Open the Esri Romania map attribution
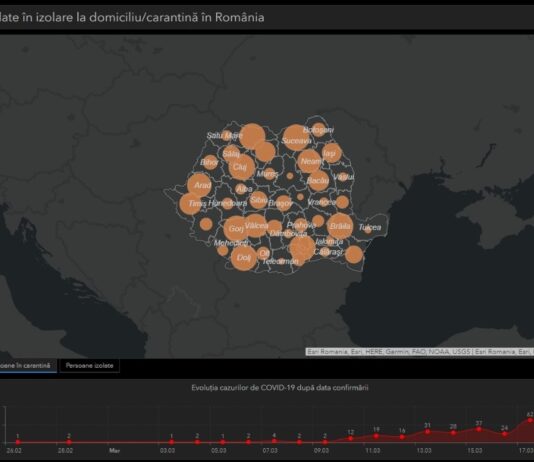This screenshot has height=462, width=534. pos(420,352)
